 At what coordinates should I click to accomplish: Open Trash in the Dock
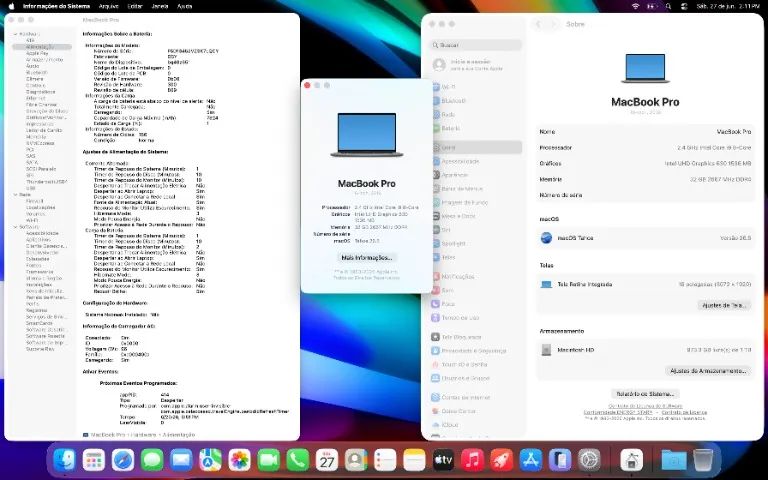703,460
